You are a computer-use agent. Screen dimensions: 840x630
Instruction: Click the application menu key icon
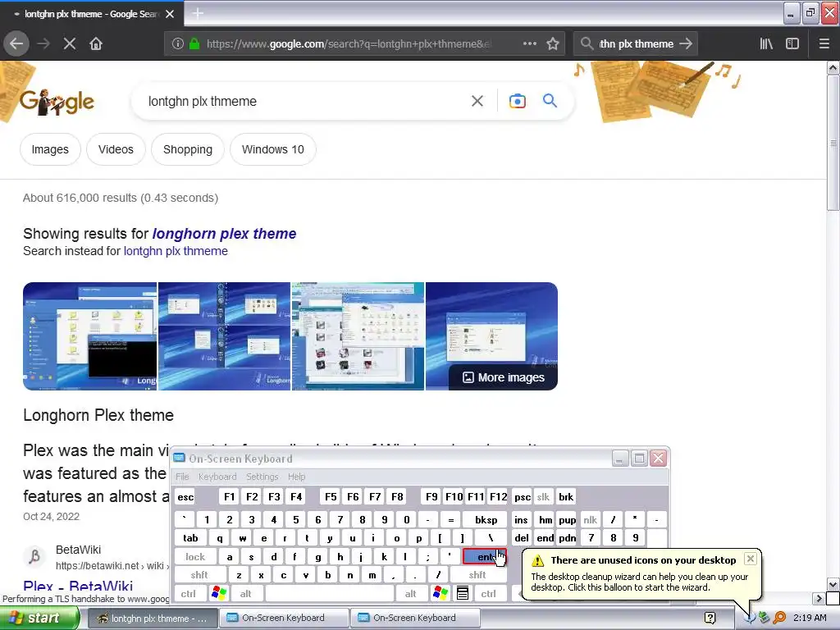(463, 594)
